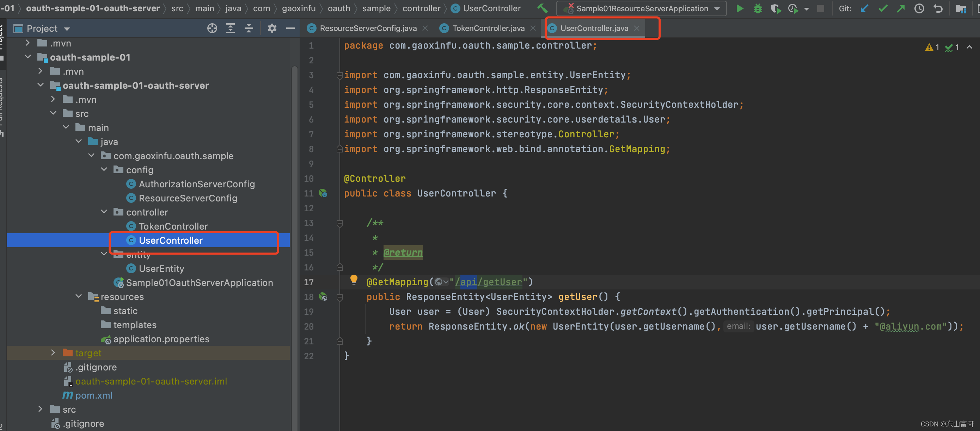Collapse the config package
Screen dimensions: 980x431
[x=104, y=169]
